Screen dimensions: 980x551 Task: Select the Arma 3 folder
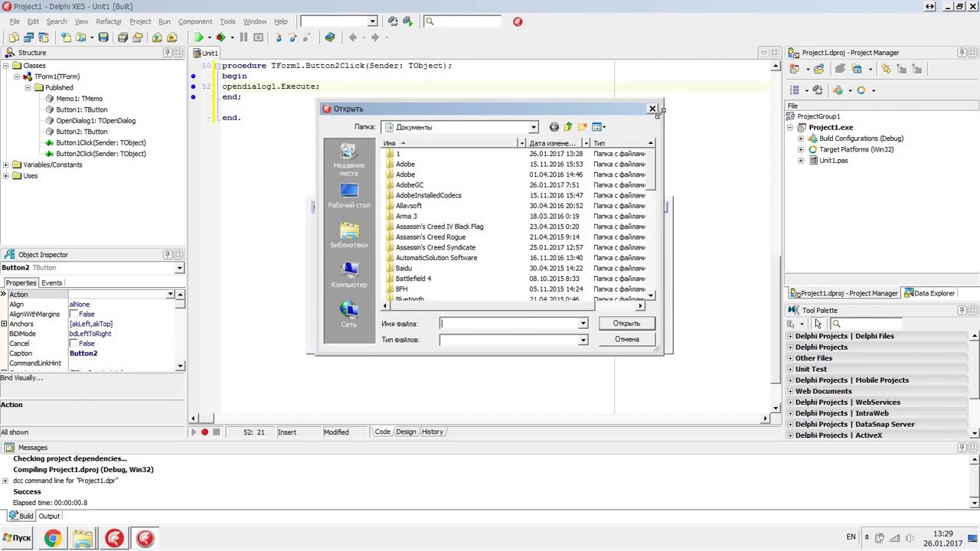407,217
